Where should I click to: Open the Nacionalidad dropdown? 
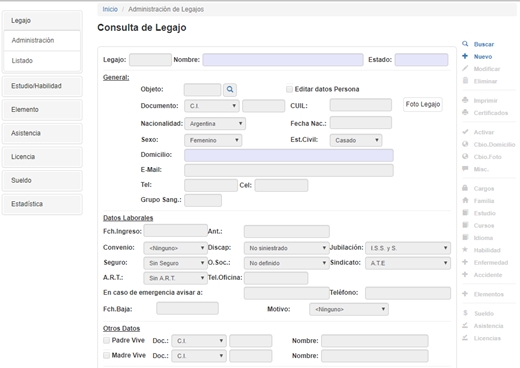[215, 124]
